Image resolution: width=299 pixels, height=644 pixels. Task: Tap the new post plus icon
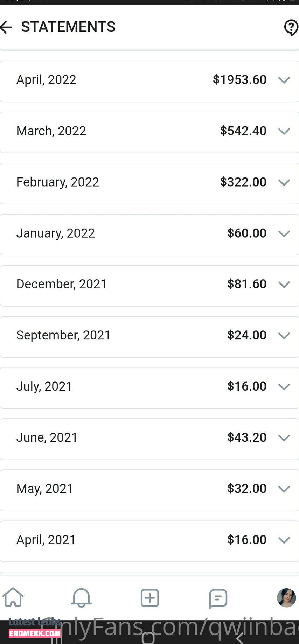[x=150, y=598]
